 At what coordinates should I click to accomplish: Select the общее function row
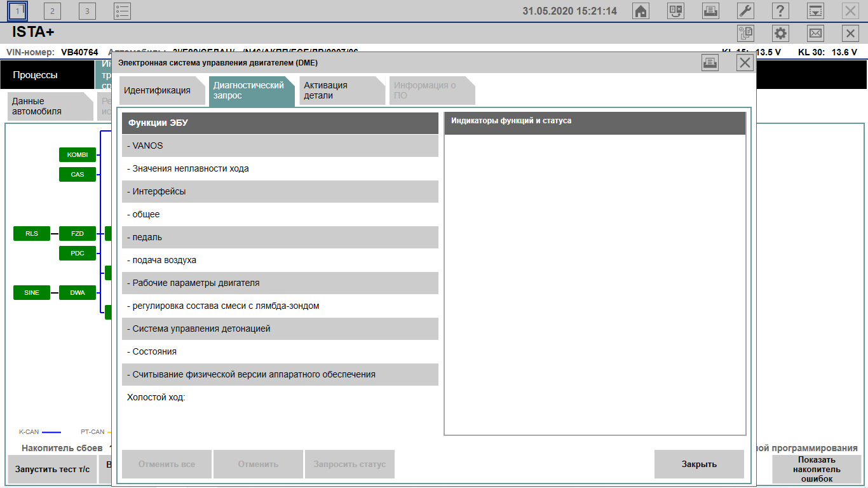coord(280,214)
